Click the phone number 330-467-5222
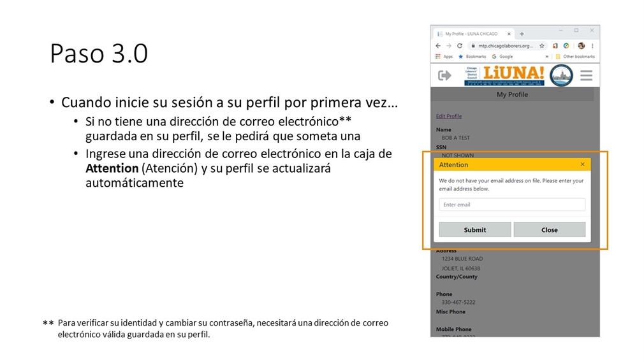Image resolution: width=644 pixels, height=362 pixels. (x=458, y=302)
